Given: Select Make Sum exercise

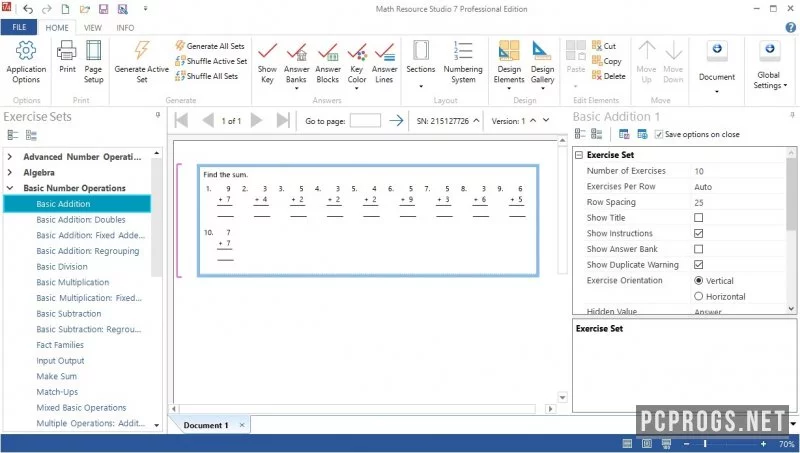Looking at the screenshot, I should [x=56, y=376].
